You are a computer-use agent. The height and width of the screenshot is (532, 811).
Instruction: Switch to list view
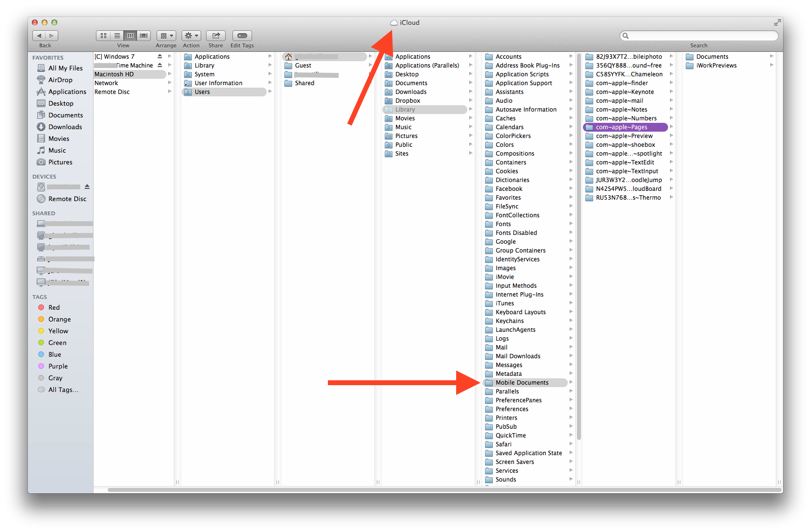(117, 36)
